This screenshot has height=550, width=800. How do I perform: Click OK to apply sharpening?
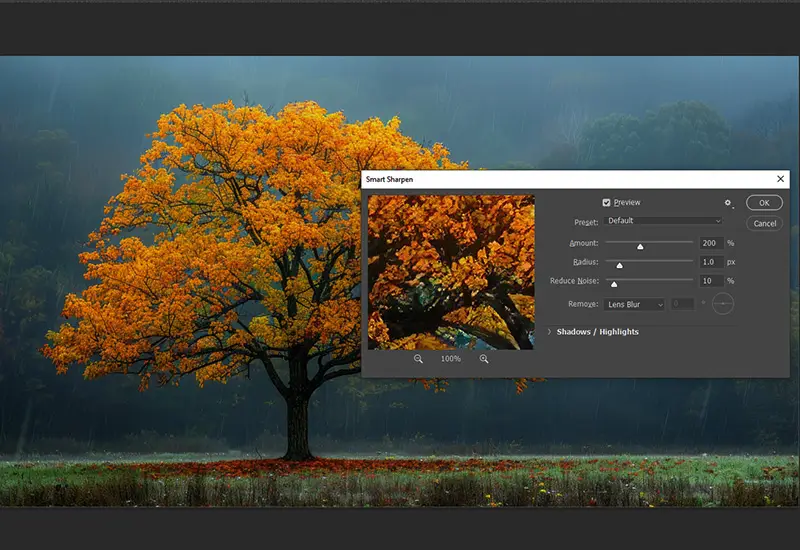coord(764,203)
